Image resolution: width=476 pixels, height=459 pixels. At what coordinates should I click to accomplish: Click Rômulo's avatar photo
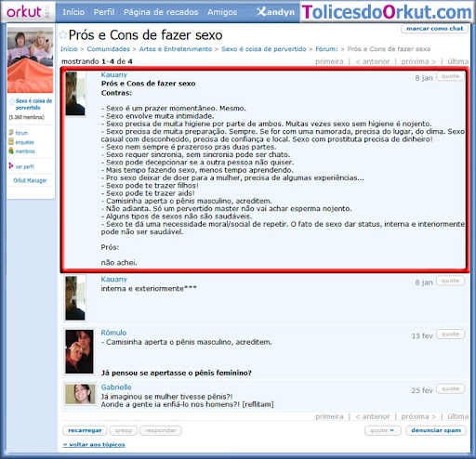coord(79,351)
